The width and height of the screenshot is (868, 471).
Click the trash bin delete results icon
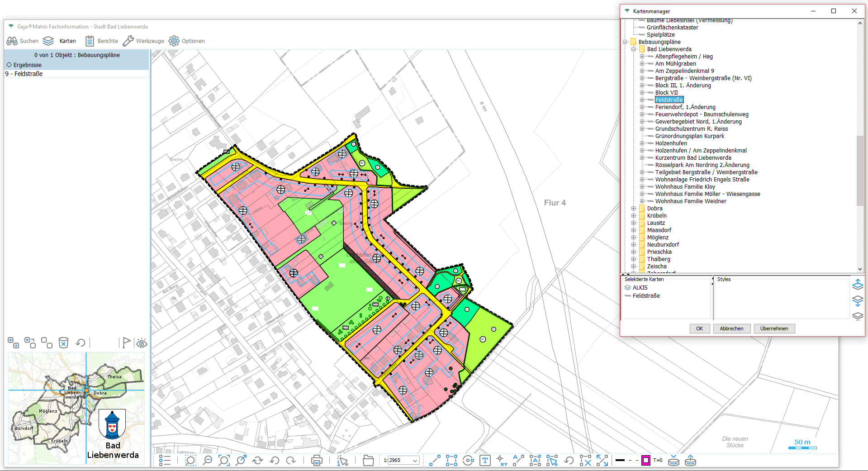[x=64, y=343]
